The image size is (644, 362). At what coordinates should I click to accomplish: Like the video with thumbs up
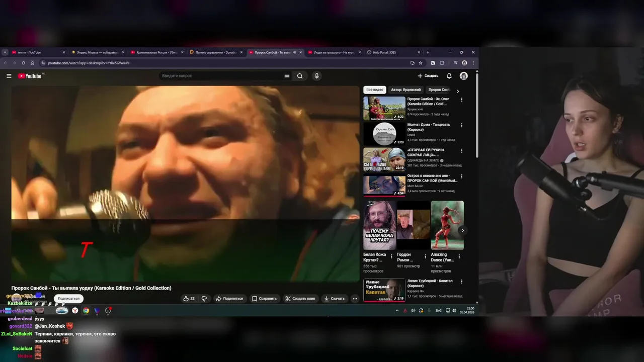[189, 299]
